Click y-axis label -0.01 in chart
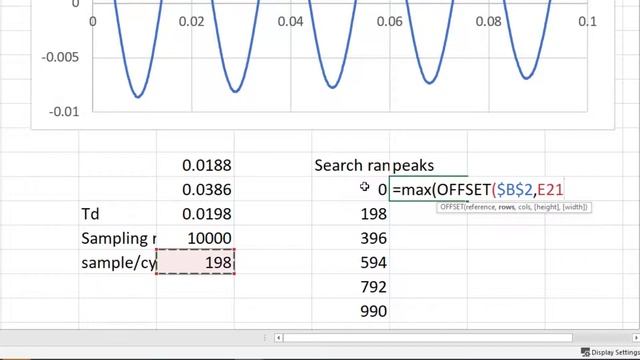Screen dimensions: 640x360 click(x=64, y=111)
